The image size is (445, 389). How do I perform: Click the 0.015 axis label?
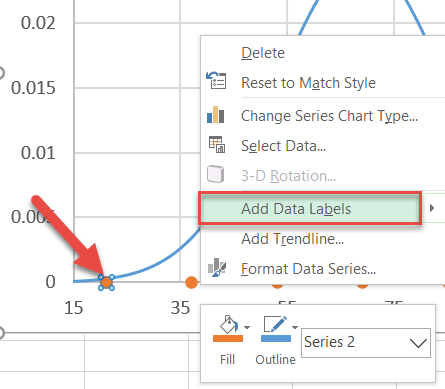coord(33,88)
